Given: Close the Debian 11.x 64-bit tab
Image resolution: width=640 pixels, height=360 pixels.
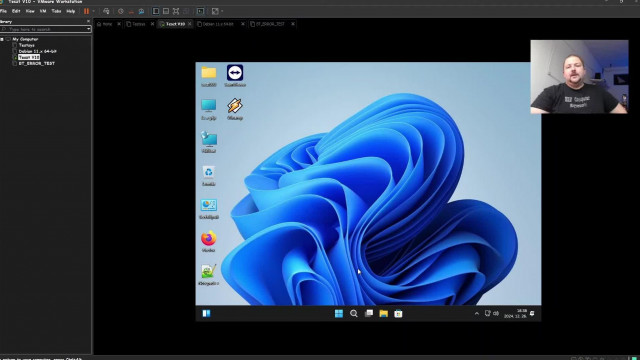Looking at the screenshot, I should (x=243, y=24).
